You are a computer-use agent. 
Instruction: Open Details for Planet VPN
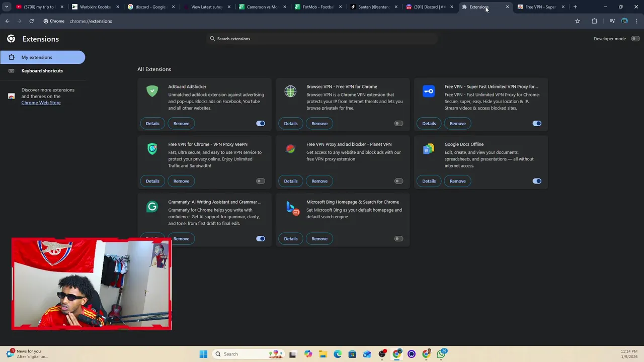[291, 181]
